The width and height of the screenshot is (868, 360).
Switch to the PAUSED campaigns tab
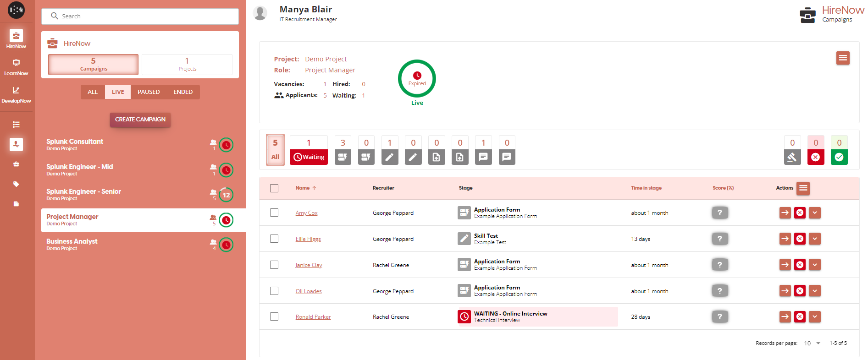coord(149,92)
